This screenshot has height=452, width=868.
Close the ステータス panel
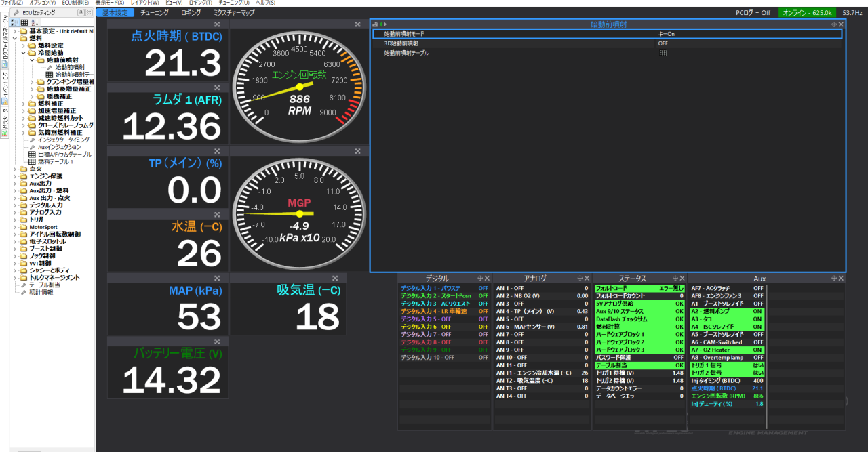682,279
